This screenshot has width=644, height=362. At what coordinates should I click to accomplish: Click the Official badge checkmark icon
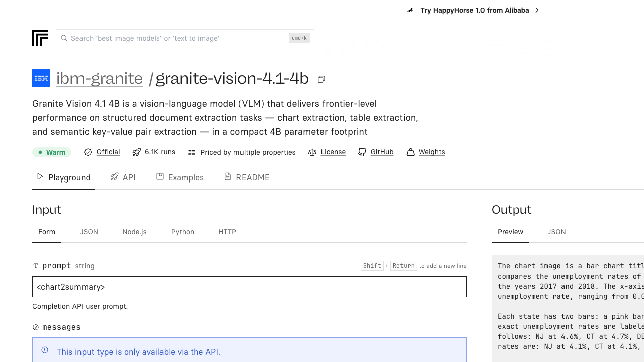tap(88, 152)
